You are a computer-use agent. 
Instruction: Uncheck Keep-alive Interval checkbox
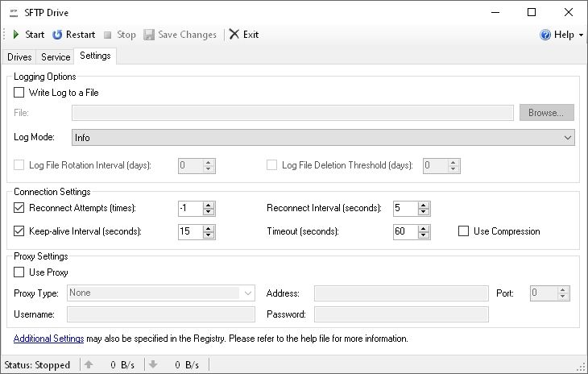(19, 231)
